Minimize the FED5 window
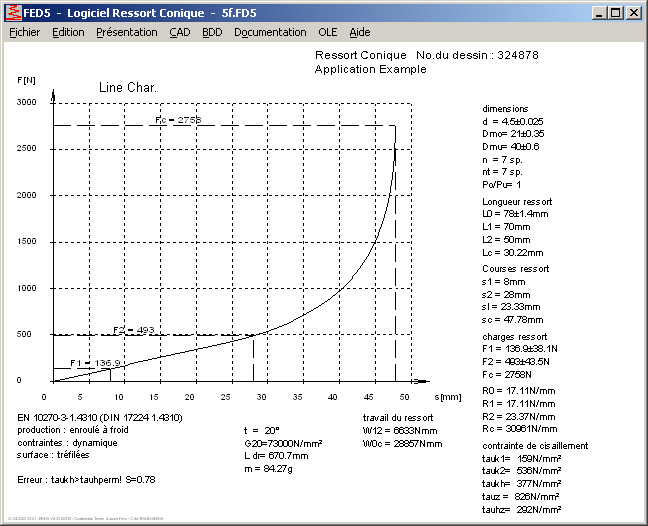 tap(600, 12)
